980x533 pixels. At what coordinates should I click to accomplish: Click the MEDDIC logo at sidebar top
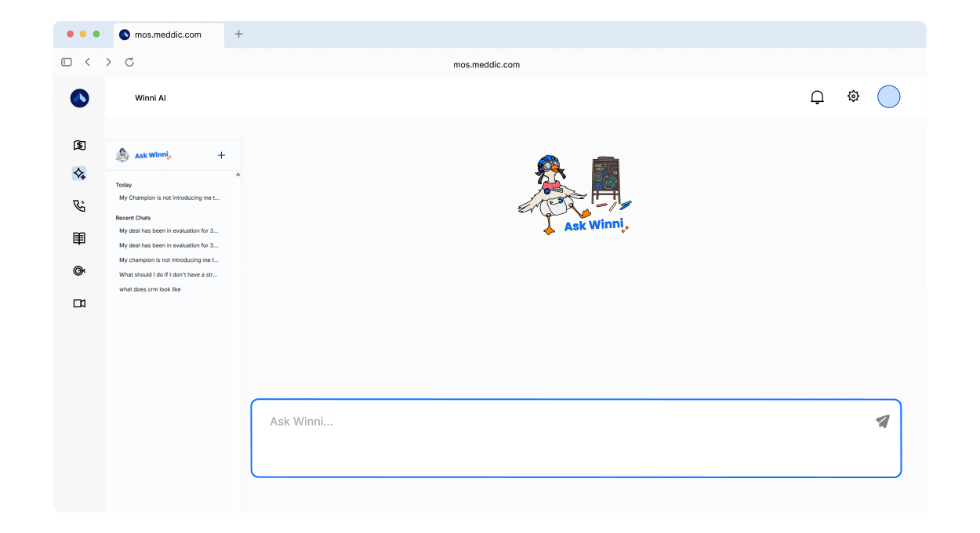79,98
